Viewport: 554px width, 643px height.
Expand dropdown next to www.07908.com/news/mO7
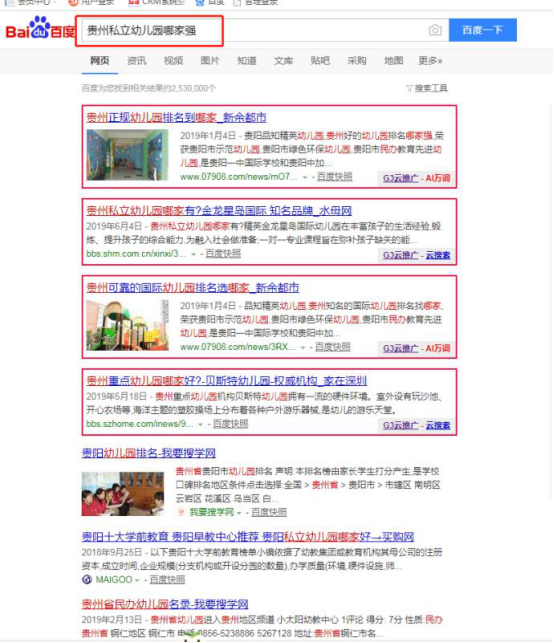pos(305,177)
